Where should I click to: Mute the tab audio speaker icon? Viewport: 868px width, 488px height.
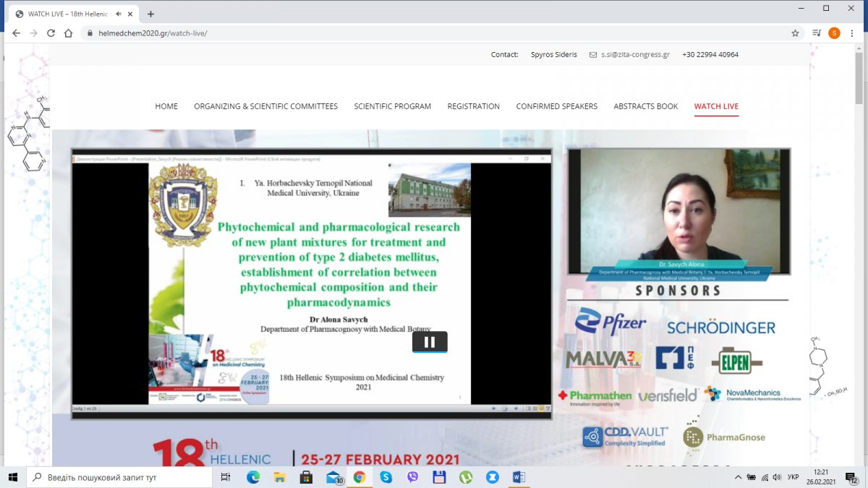[119, 14]
